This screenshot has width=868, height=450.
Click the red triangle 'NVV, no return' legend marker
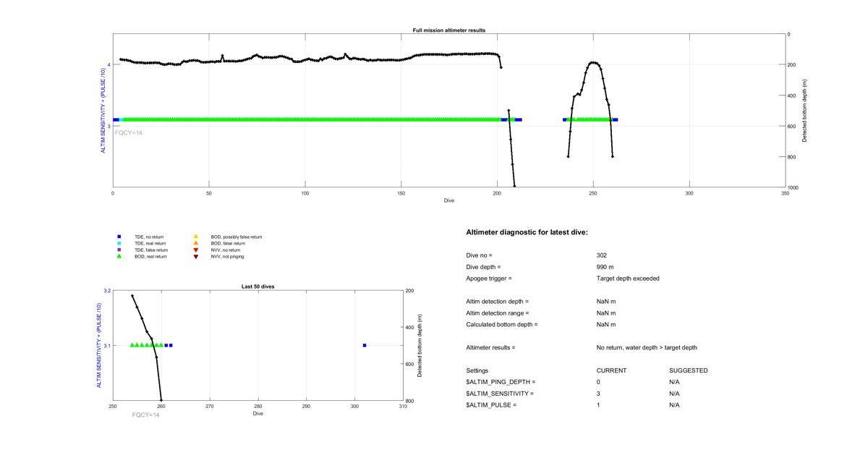click(195, 250)
